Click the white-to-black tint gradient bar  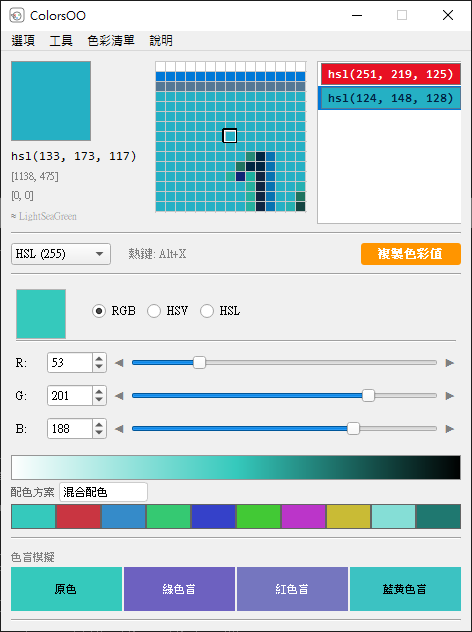(236, 468)
